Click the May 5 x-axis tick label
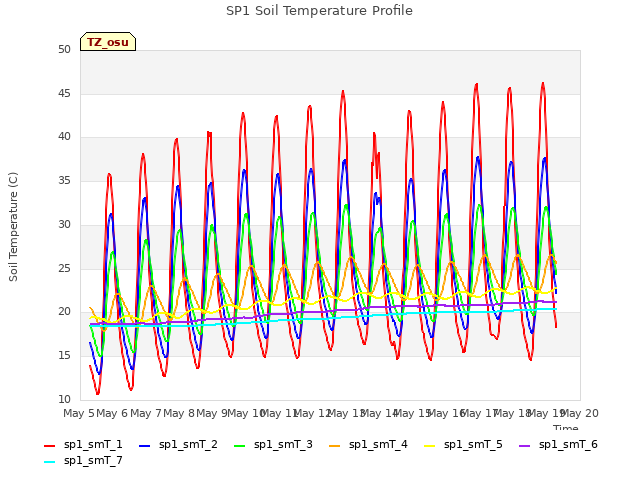The image size is (640, 480). 79,413
